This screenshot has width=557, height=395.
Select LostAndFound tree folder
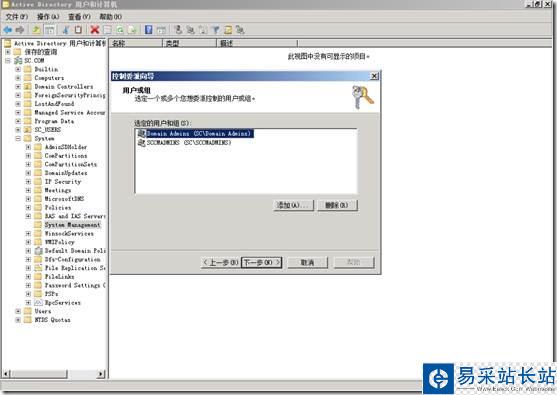[x=54, y=104]
